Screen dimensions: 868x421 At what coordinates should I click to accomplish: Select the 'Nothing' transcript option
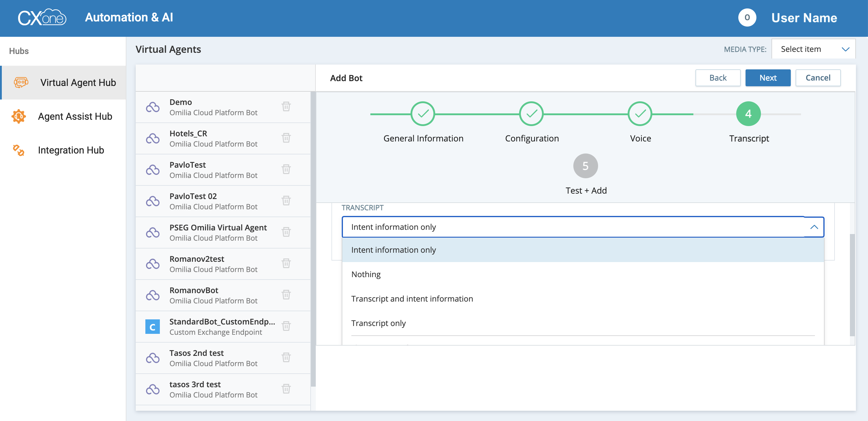pos(366,274)
